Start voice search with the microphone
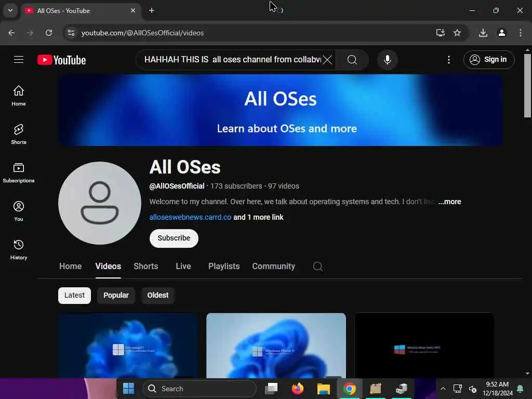 pyautogui.click(x=387, y=60)
